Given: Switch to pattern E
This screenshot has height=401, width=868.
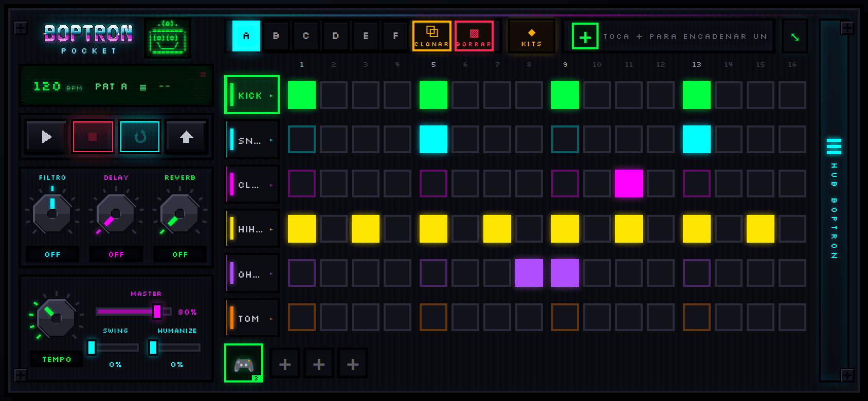Looking at the screenshot, I should 366,36.
